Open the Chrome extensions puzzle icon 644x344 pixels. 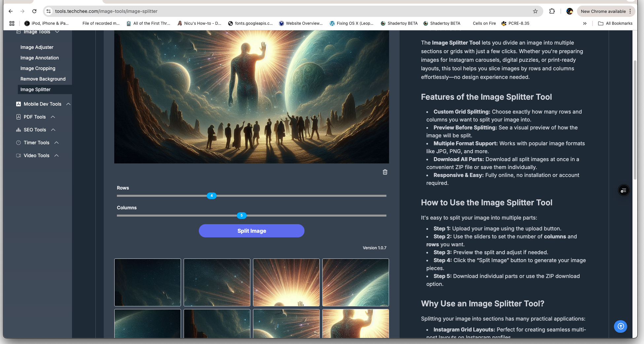[x=552, y=11]
